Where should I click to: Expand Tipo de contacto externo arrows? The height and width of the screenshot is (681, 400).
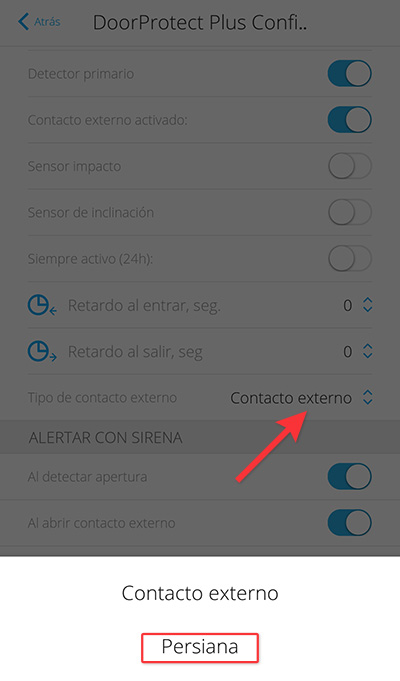tap(367, 397)
